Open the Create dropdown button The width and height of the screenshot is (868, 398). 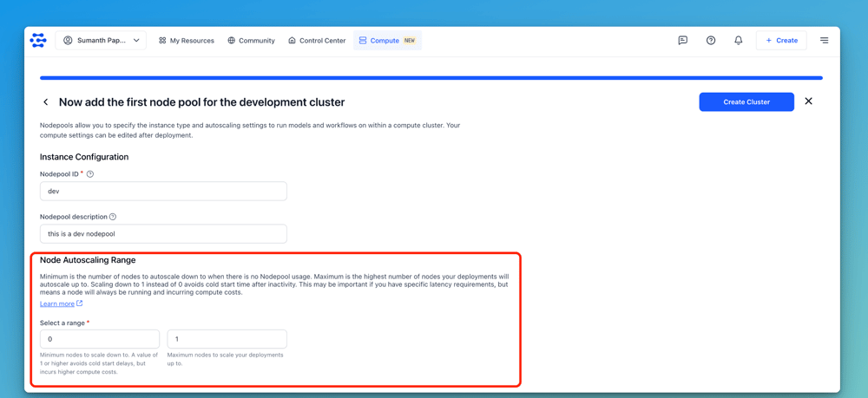point(781,41)
